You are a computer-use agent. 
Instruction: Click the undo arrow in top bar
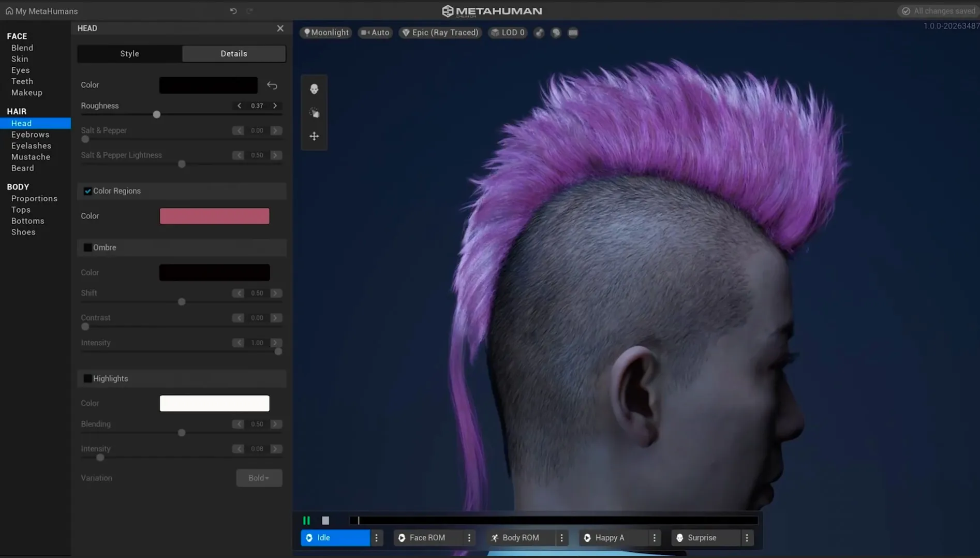click(233, 11)
